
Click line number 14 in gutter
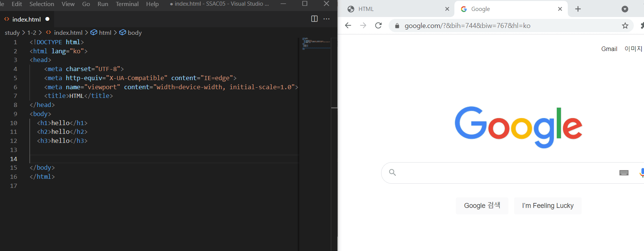(x=14, y=159)
